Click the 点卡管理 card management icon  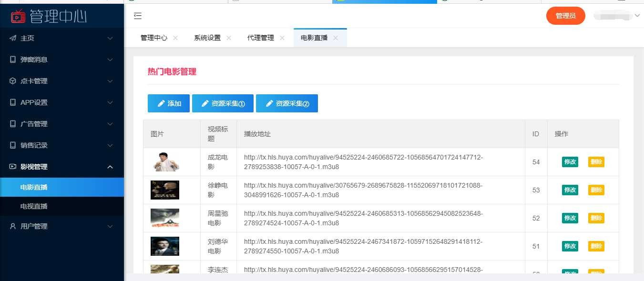tap(13, 81)
